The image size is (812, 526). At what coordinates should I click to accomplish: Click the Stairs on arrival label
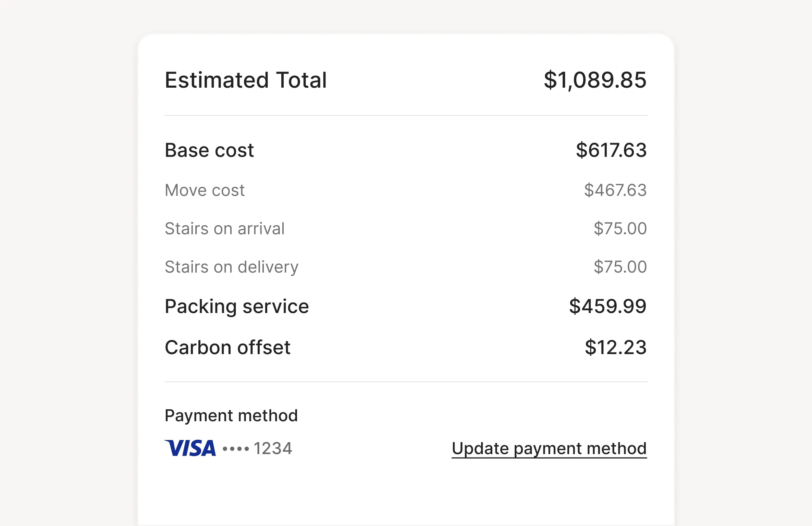(x=224, y=228)
